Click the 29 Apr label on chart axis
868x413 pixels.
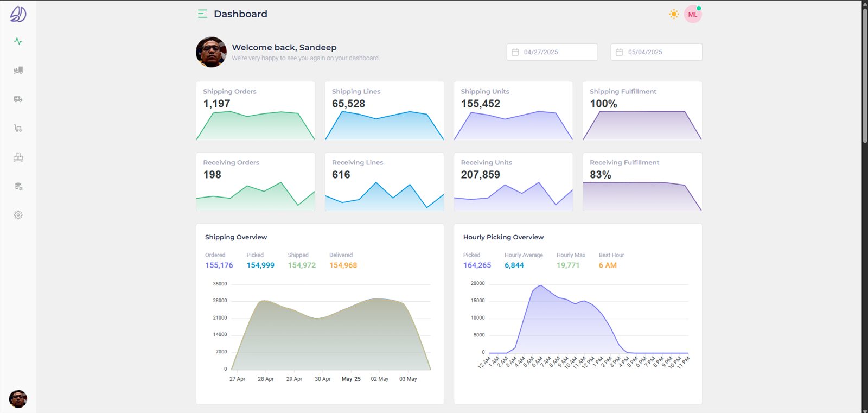(x=294, y=379)
